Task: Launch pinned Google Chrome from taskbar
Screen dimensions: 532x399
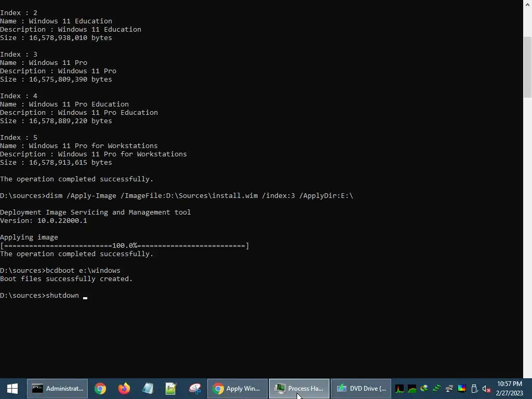Action: pyautogui.click(x=100, y=389)
